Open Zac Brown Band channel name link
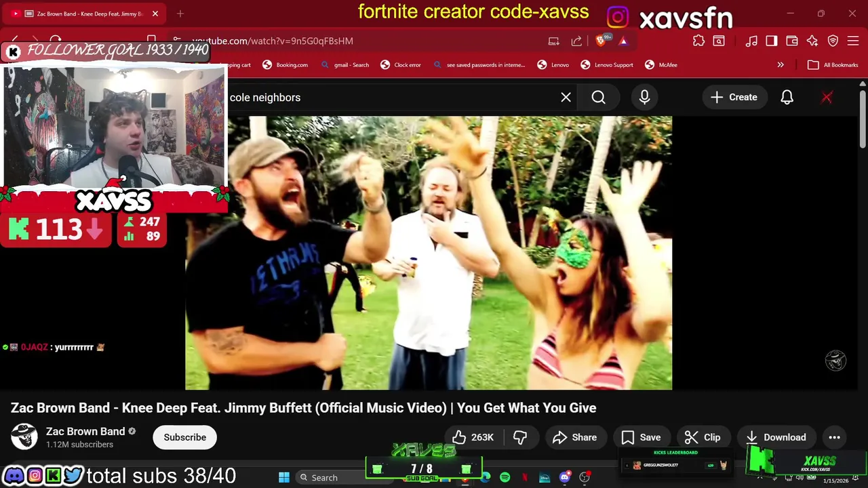This screenshot has width=868, height=488. [x=85, y=431]
